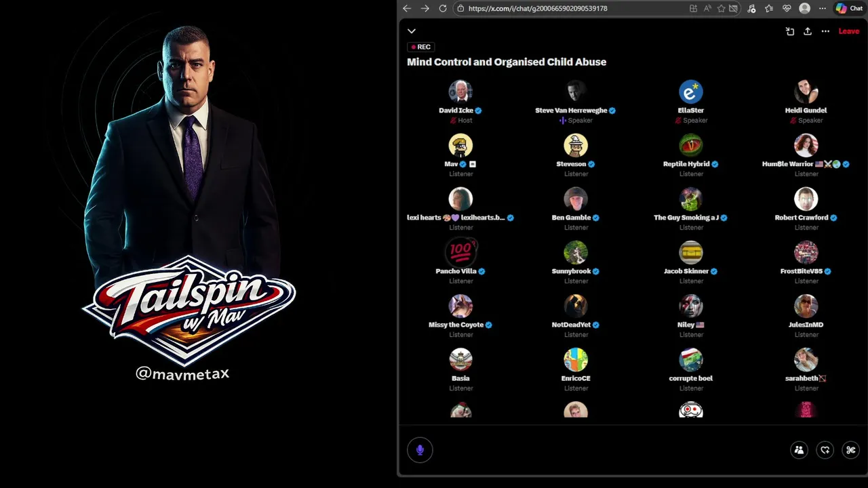Viewport: 868px width, 488px height.
Task: Open host David Icke's avatar
Action: coord(460,91)
